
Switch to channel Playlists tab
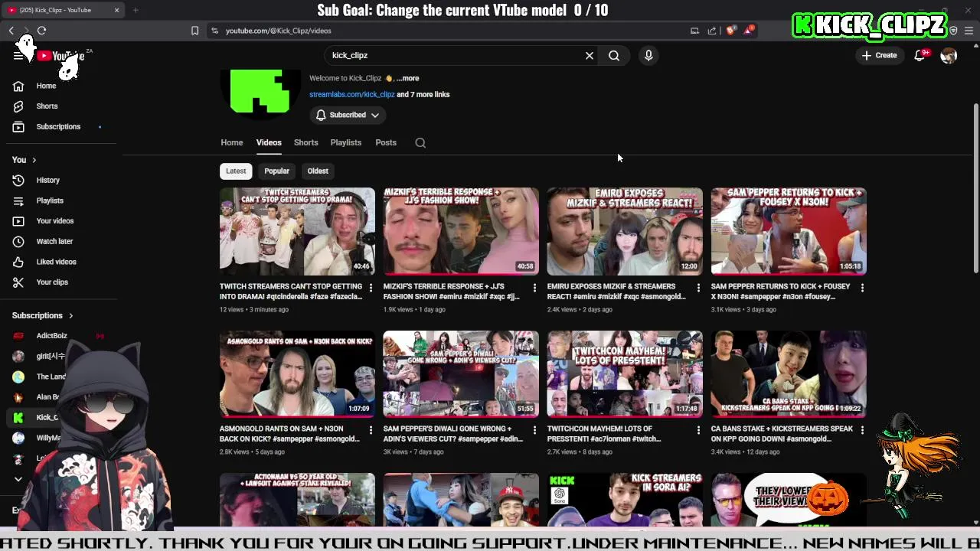click(346, 142)
